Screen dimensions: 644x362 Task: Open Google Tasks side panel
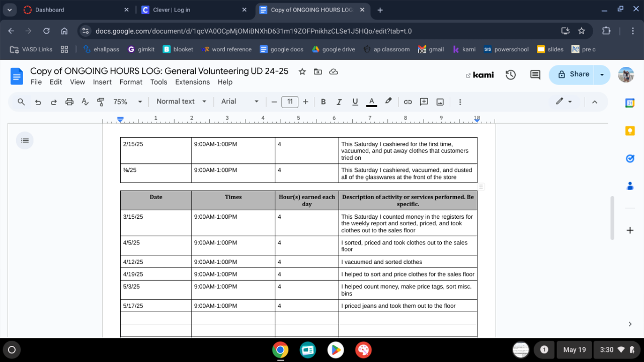pyautogui.click(x=629, y=158)
